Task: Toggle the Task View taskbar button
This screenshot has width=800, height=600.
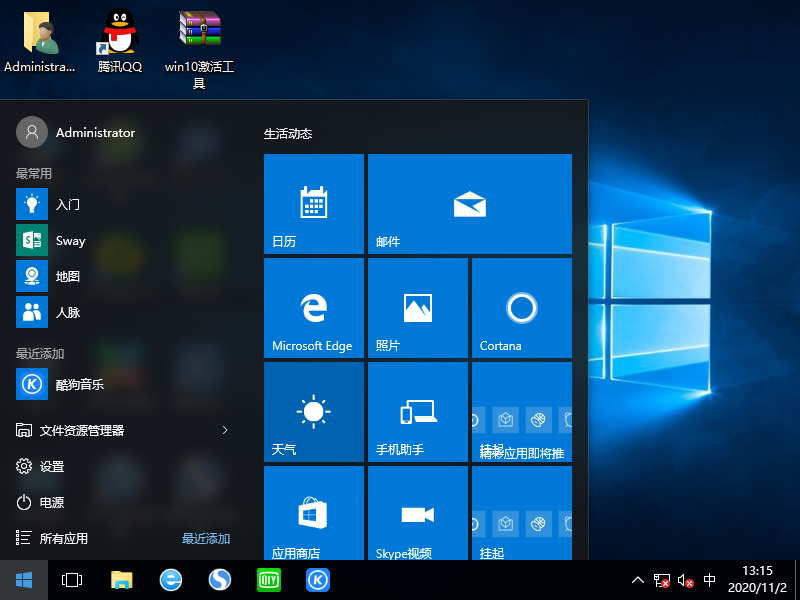Action: tap(71, 580)
